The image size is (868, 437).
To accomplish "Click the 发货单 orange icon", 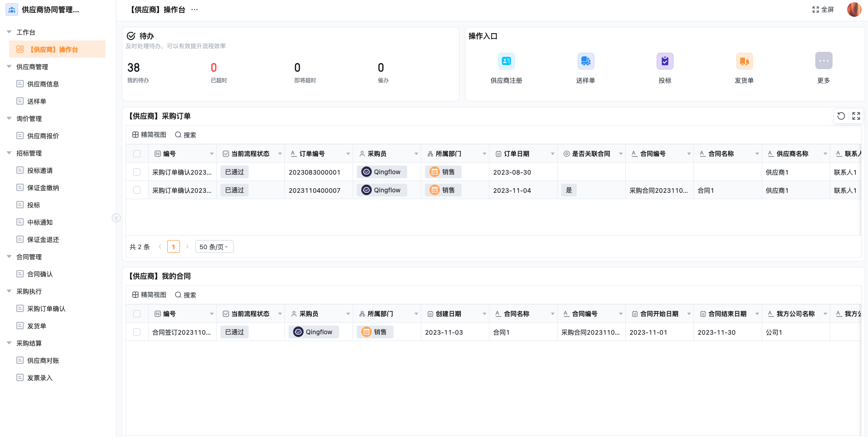I will [x=744, y=61].
